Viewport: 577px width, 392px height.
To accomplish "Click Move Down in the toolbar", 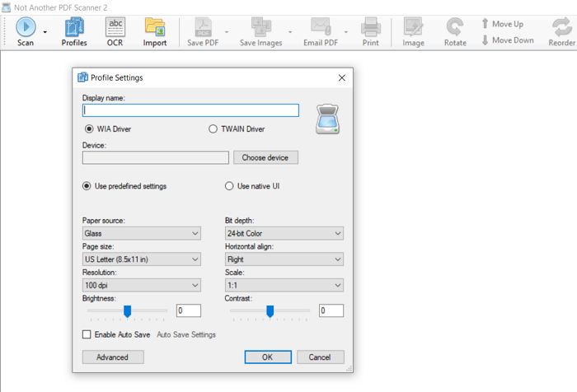I will coord(508,40).
